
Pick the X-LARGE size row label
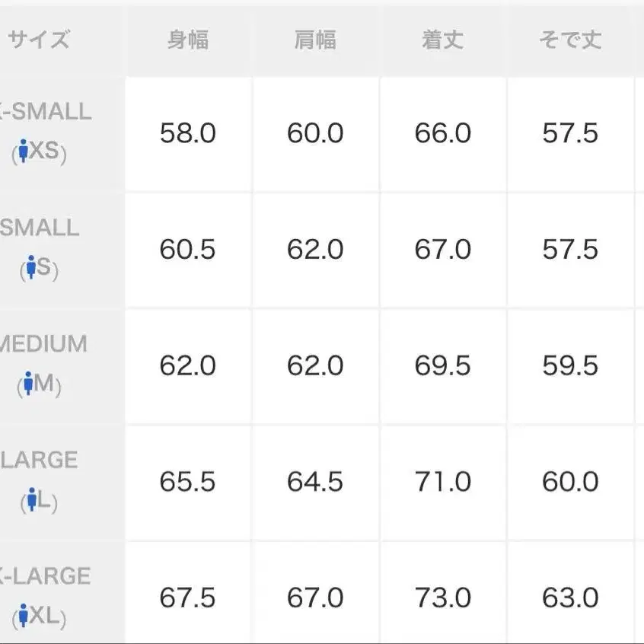click(46, 576)
